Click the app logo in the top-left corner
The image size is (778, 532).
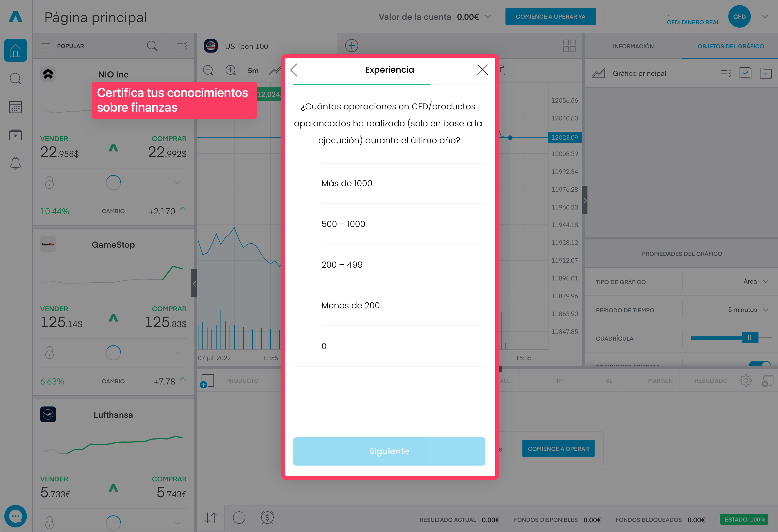(x=15, y=16)
